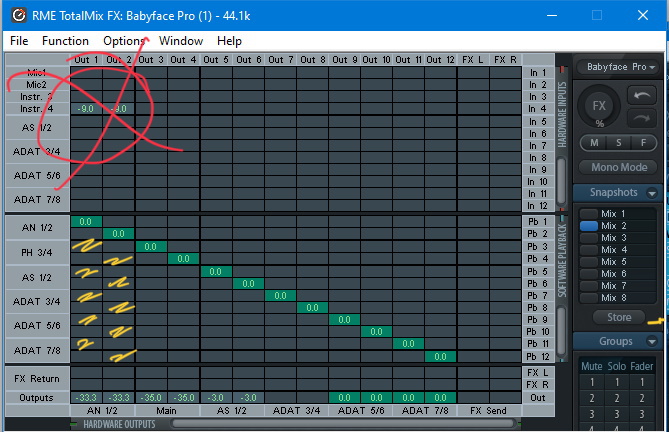
Task: Open the Options menu
Action: 124,41
